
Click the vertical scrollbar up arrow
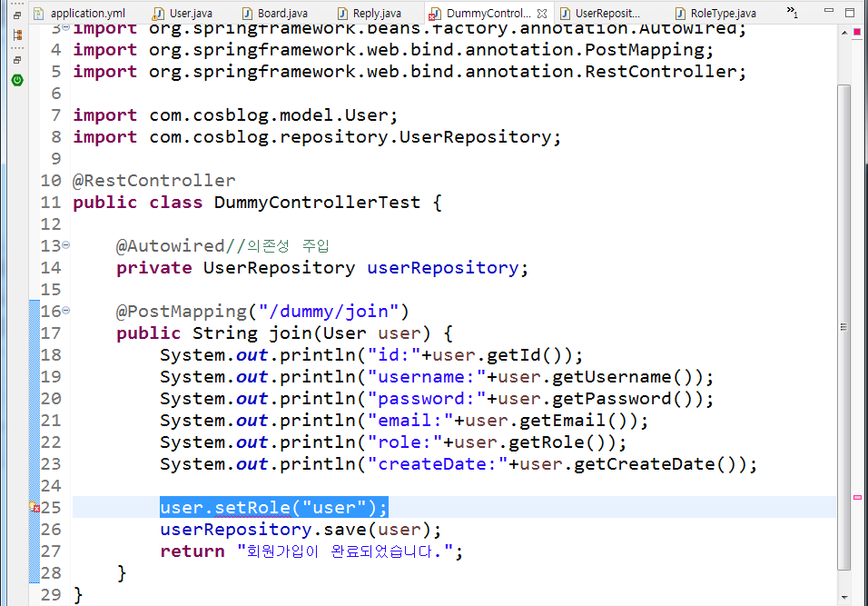(844, 34)
